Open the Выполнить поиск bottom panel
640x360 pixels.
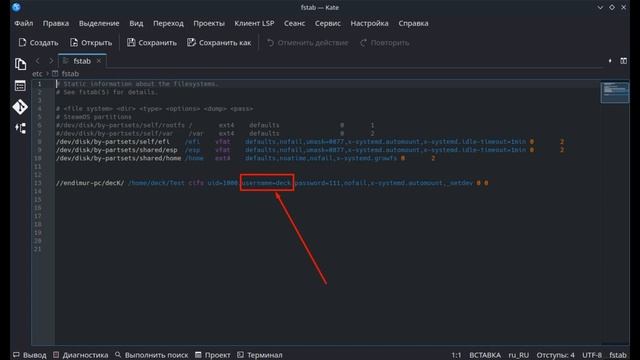click(x=151, y=355)
